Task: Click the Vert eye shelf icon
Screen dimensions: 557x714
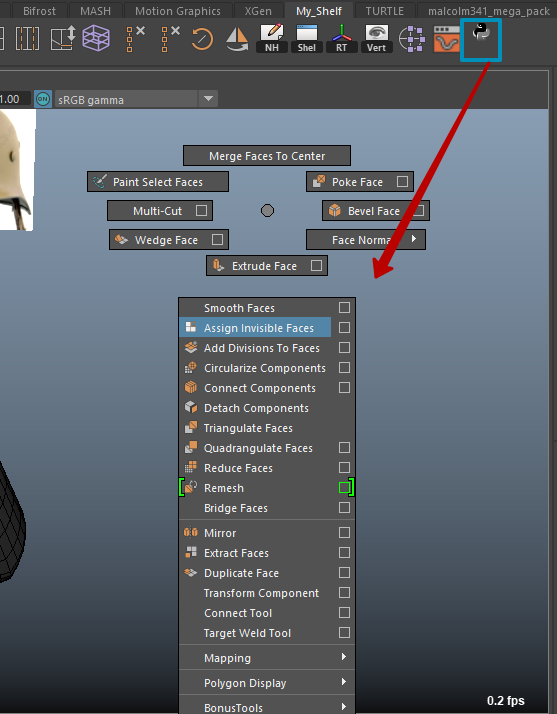Action: point(377,39)
